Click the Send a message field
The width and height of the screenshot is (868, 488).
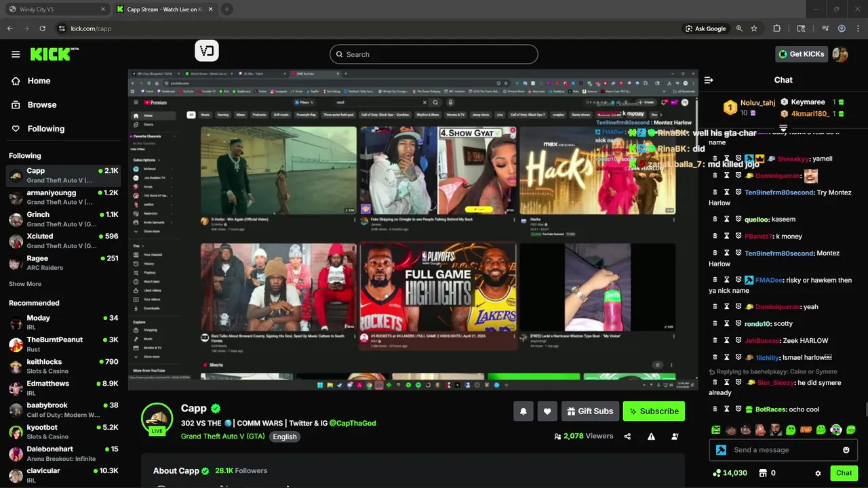(783, 450)
